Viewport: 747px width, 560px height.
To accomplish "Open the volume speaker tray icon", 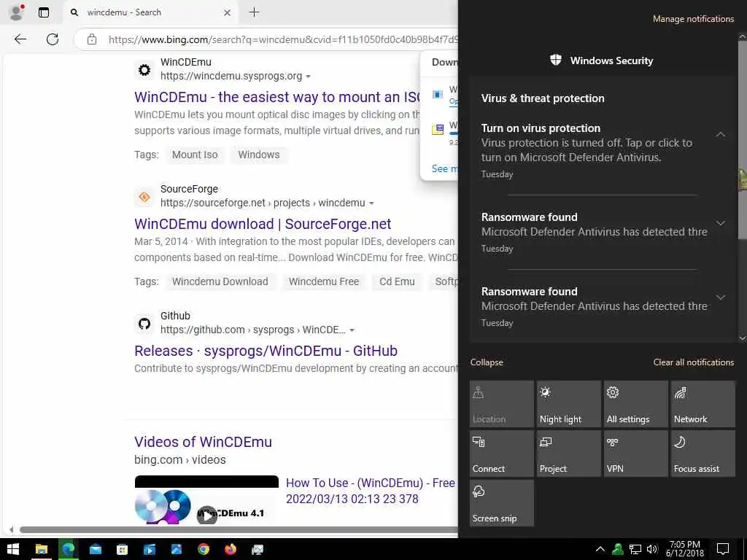I will (x=652, y=550).
